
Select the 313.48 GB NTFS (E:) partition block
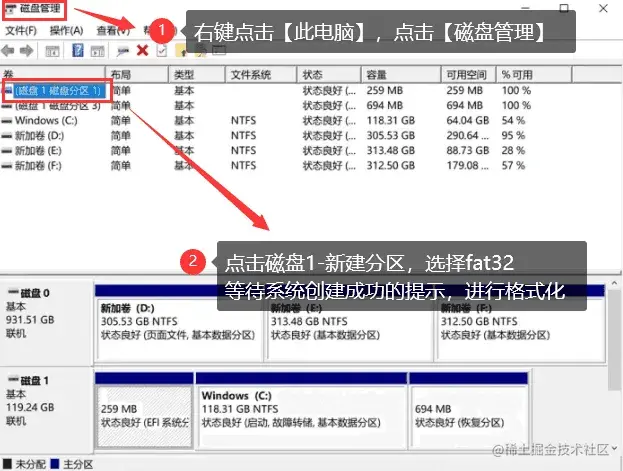[x=350, y=322]
